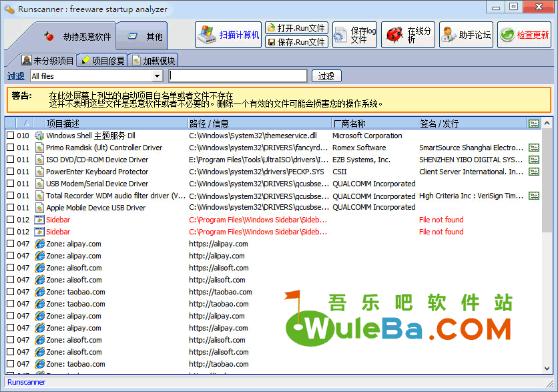The image size is (558, 392).
Task: Open 在线分析 online analysis with ladybug icon
Action: tap(408, 35)
